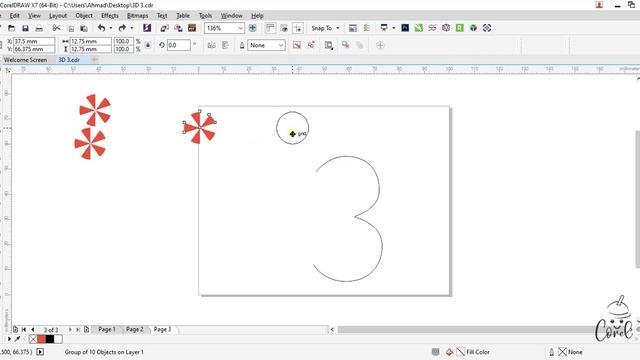The height and width of the screenshot is (360, 640).
Task: Go to the previous page arrow
Action: click(x=33, y=329)
